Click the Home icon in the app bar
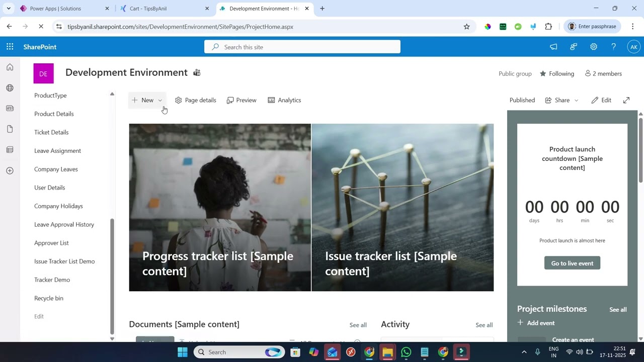The height and width of the screenshot is (362, 644). click(x=10, y=67)
